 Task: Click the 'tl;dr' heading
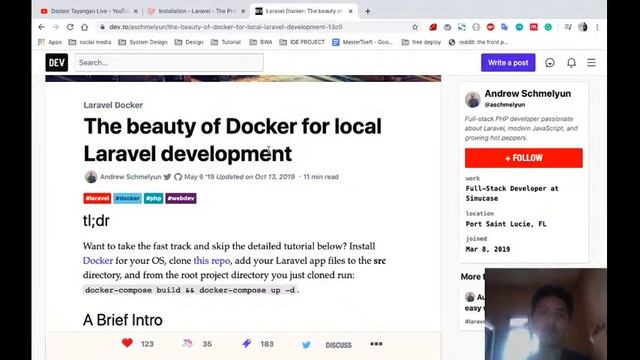click(x=96, y=220)
